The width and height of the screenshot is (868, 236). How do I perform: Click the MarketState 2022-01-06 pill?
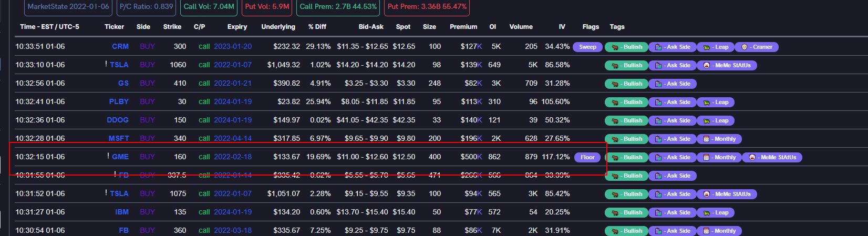(68, 7)
